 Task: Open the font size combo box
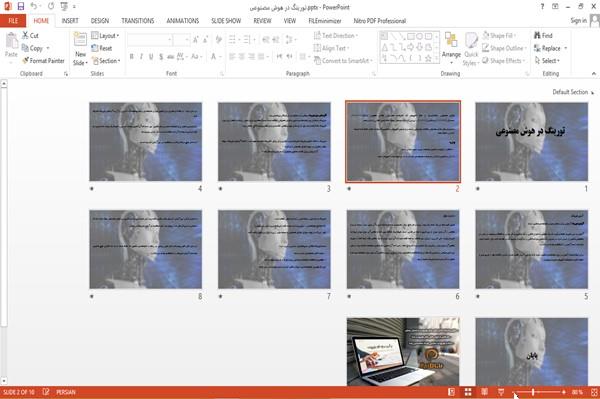(x=181, y=40)
